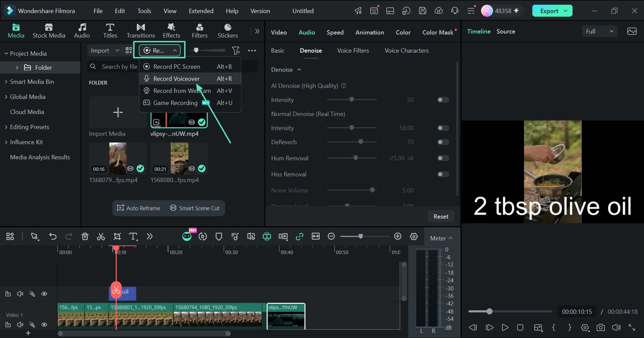Add a marker with the shield icon
The image size is (644, 338).
tap(219, 237)
